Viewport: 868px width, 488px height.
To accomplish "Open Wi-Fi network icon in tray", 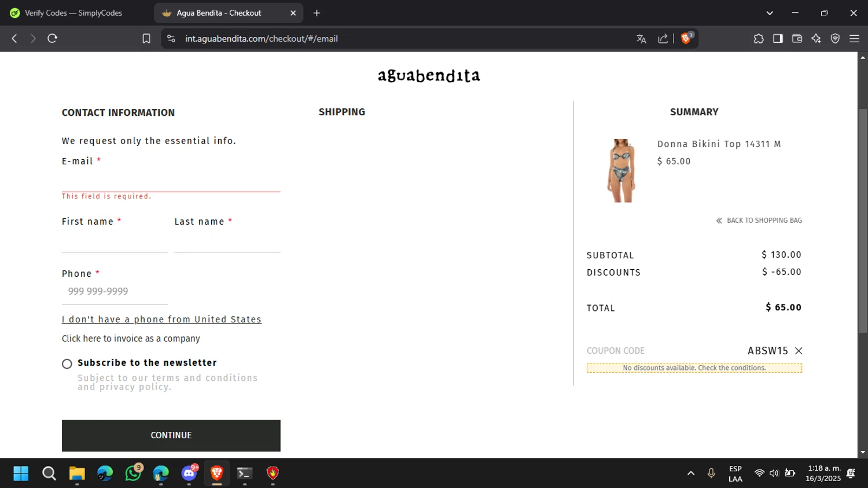I will 759,474.
